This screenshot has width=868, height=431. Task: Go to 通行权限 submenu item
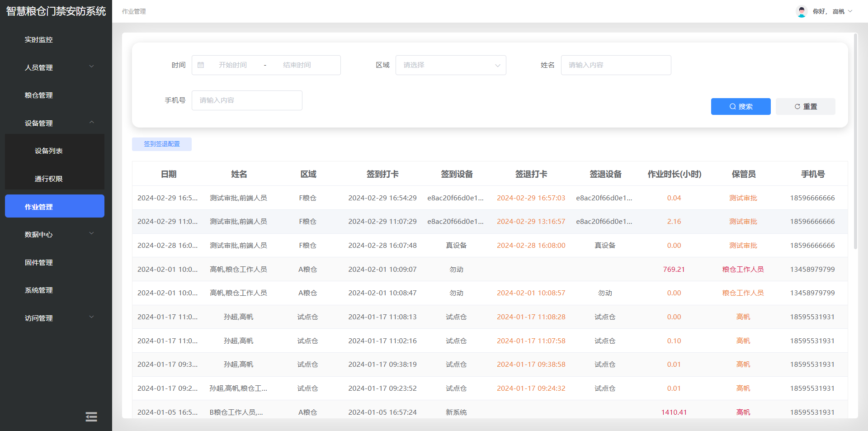click(x=49, y=179)
